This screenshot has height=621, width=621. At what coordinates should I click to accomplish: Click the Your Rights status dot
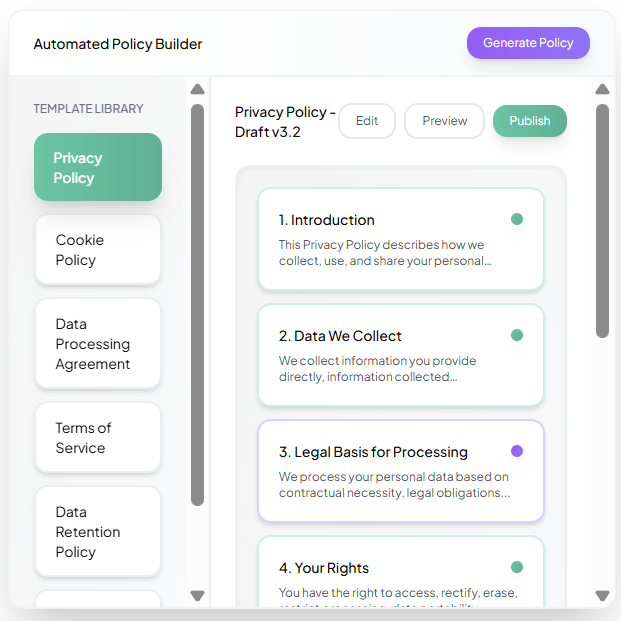(x=517, y=567)
